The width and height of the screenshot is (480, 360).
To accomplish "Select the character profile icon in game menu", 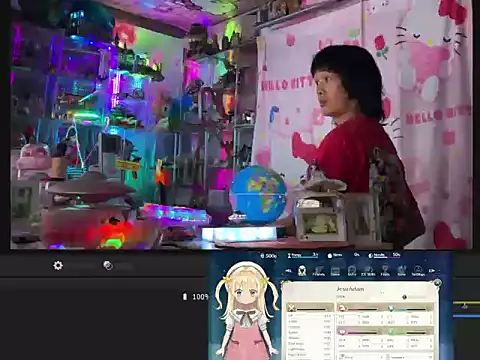I will (302, 271).
